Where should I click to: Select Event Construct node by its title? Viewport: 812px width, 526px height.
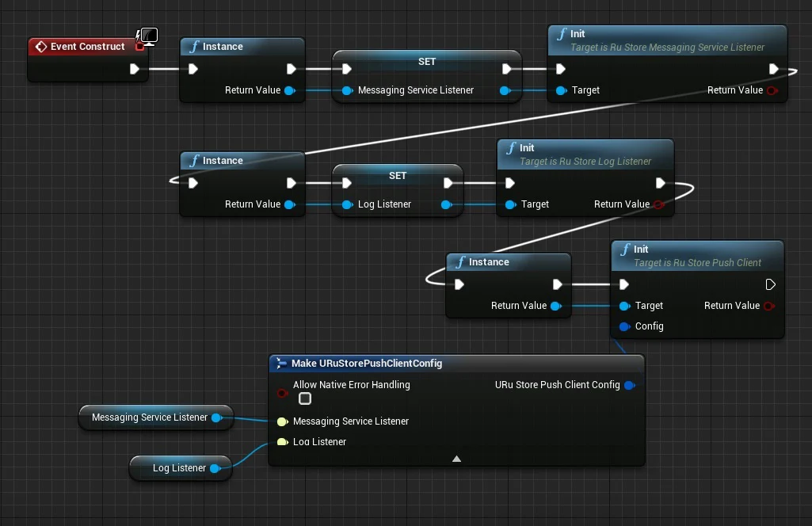coord(87,47)
